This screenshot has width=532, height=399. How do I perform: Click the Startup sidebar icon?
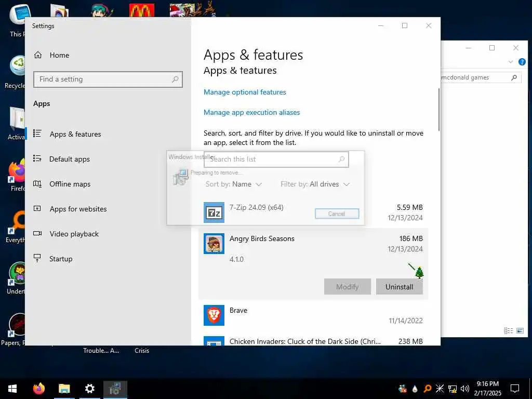pos(37,258)
